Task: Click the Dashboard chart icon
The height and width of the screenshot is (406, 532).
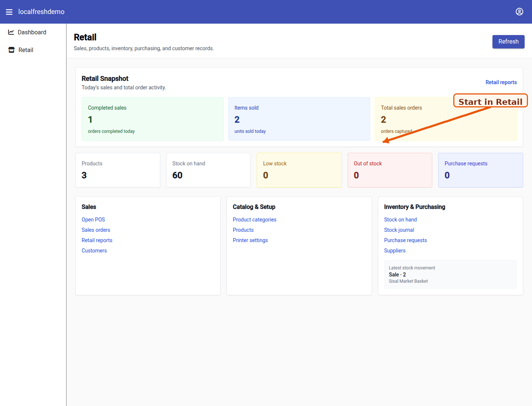Action: point(11,32)
